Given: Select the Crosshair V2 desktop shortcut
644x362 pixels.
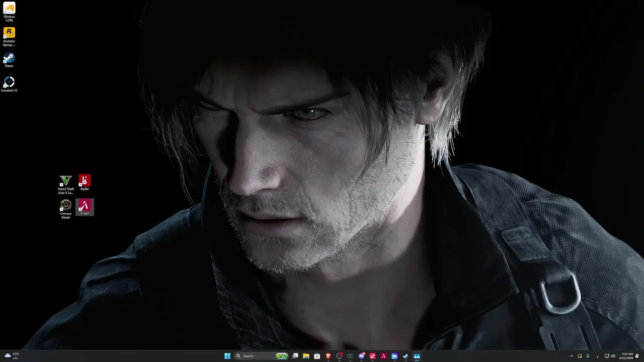Looking at the screenshot, I should (9, 84).
